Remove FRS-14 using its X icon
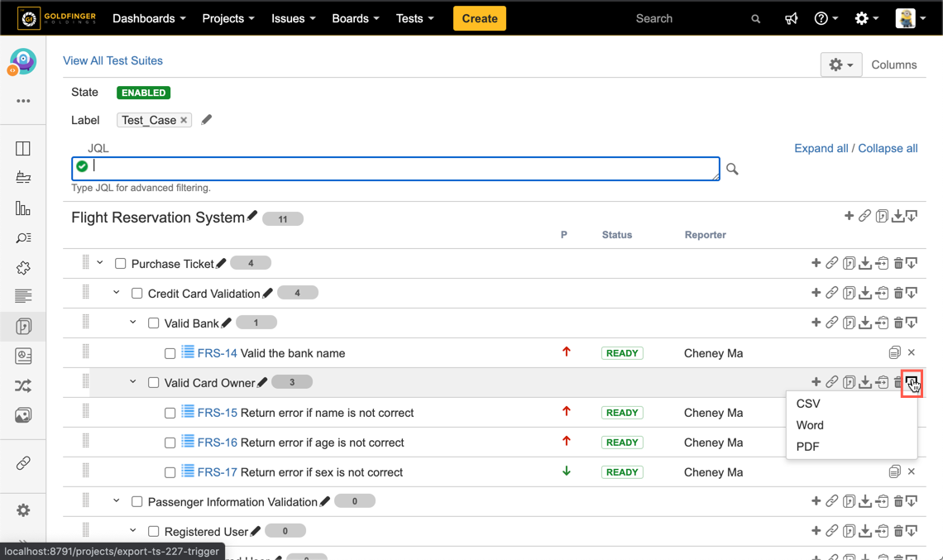The image size is (943, 560). [x=911, y=352]
